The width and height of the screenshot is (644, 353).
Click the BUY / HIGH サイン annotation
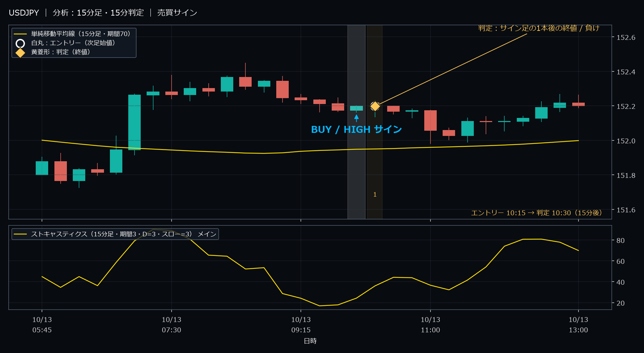356,130
